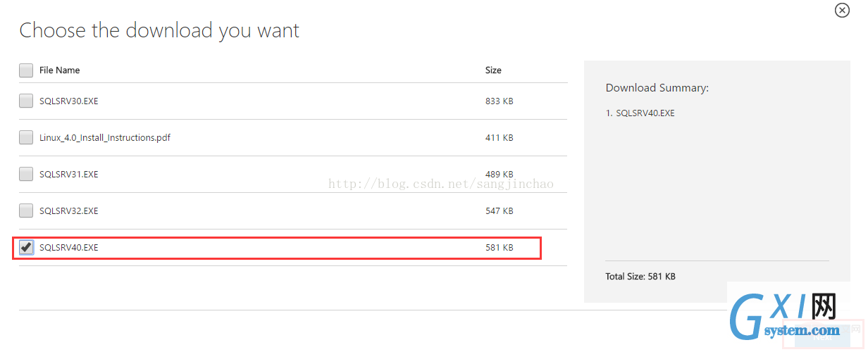Viewport: 868px width, 352px height.
Task: Click the SQLSRV40.EXE file name in list
Action: pos(69,247)
